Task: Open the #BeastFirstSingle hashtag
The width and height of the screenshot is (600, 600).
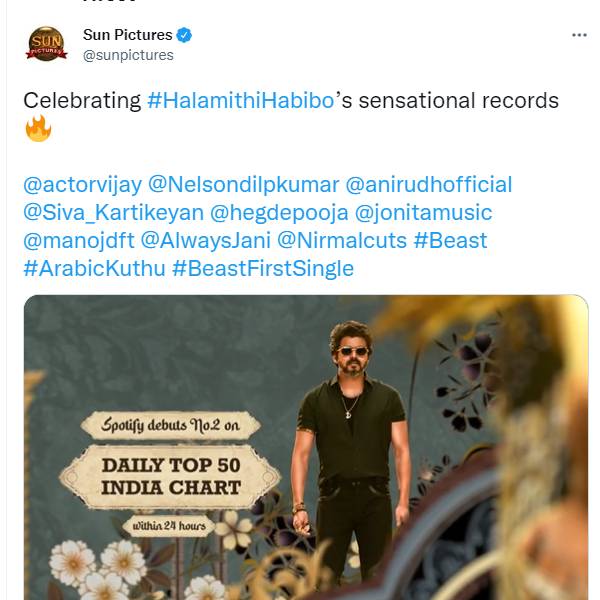Action: 263,269
